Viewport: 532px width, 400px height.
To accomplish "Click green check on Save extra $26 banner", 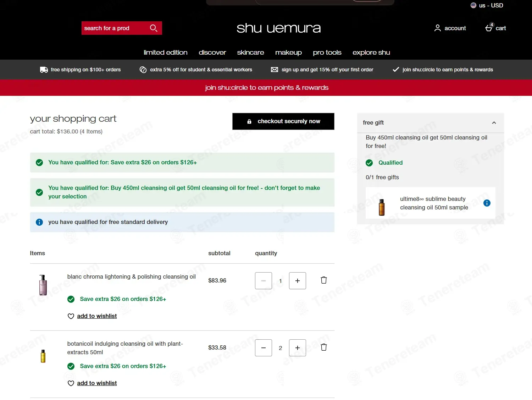I will [x=39, y=163].
